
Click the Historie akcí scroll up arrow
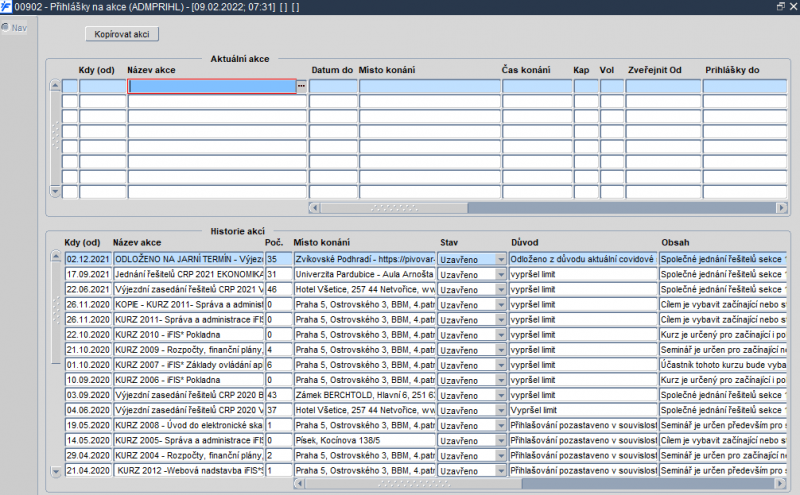56,257
